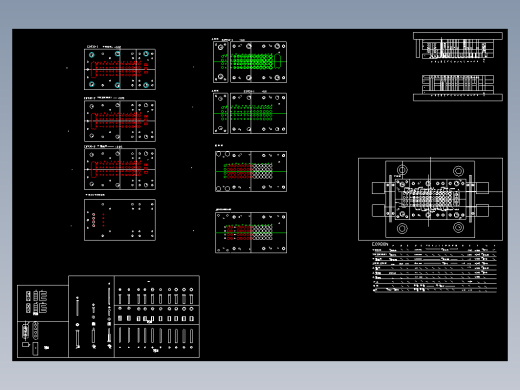Select the parts list table below assembly view
Viewport: 520px width, 390px height.
point(434,267)
